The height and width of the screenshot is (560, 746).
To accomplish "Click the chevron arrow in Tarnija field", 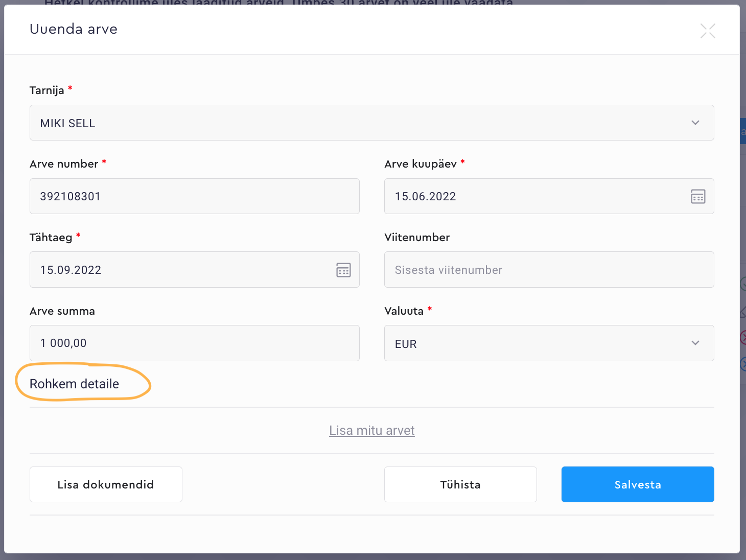I will point(695,123).
